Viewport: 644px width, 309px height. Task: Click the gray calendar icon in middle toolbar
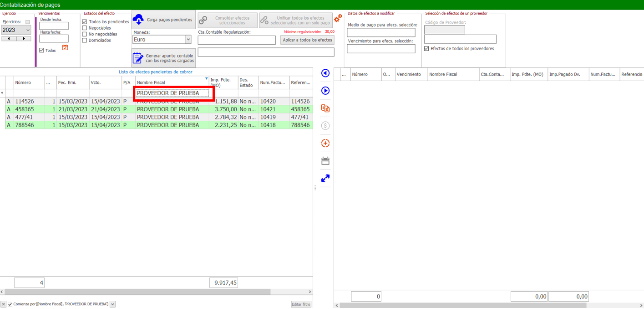point(325,161)
